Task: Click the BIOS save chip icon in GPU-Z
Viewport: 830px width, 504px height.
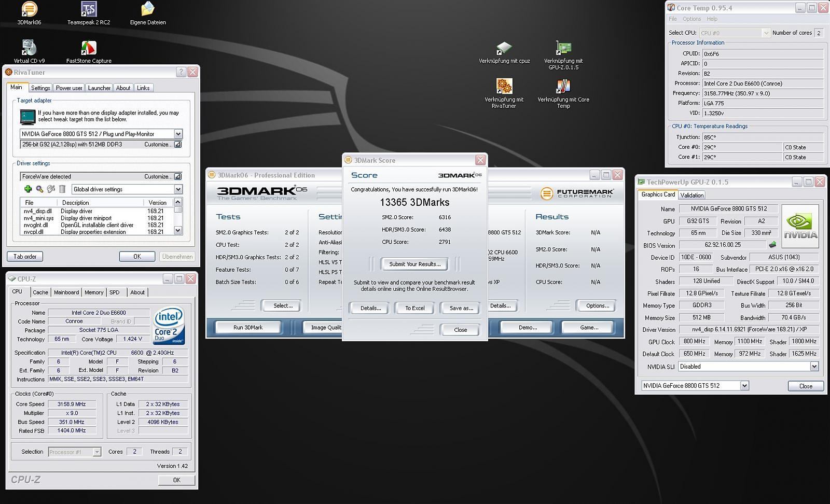Action: [773, 245]
